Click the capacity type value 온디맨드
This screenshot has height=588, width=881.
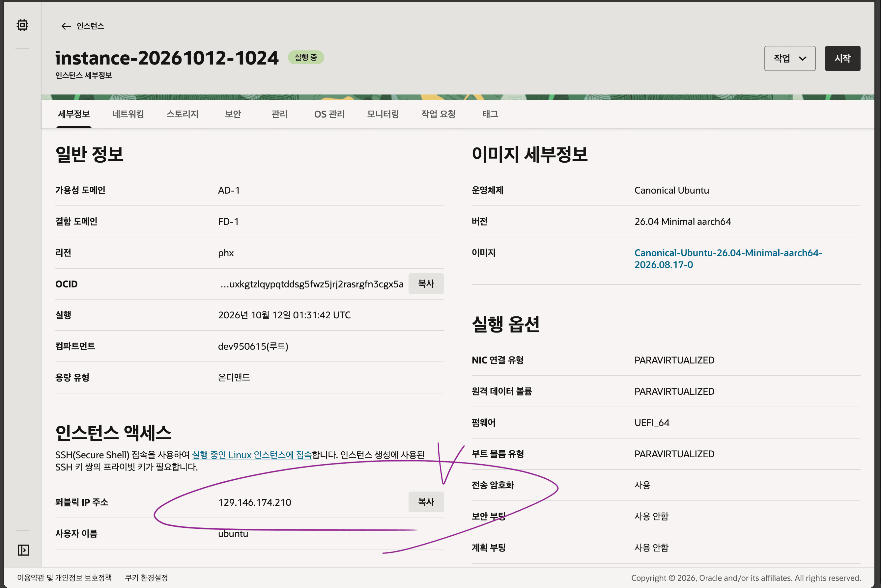pos(234,377)
